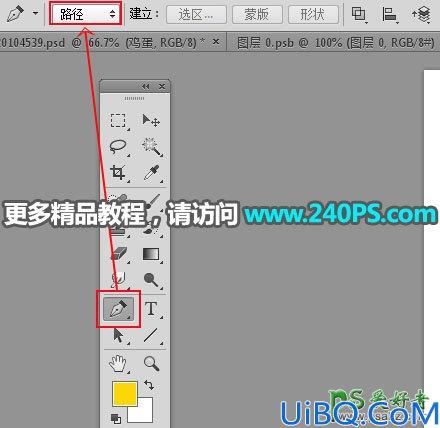The image size is (440, 428).
Task: Swap foreground and background colors
Action: tap(149, 385)
